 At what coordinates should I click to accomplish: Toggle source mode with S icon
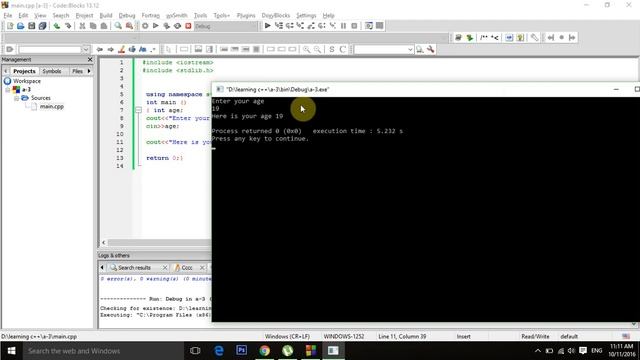click(x=332, y=49)
